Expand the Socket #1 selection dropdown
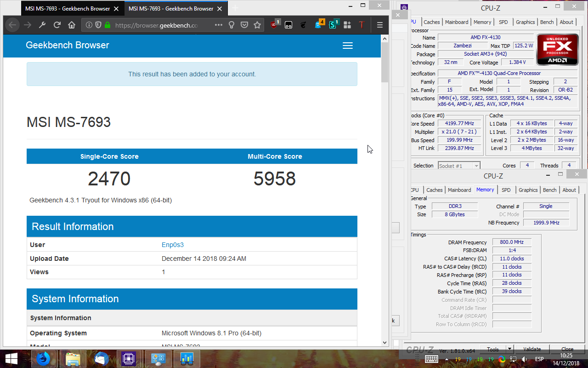The width and height of the screenshot is (588, 368). pos(476,166)
